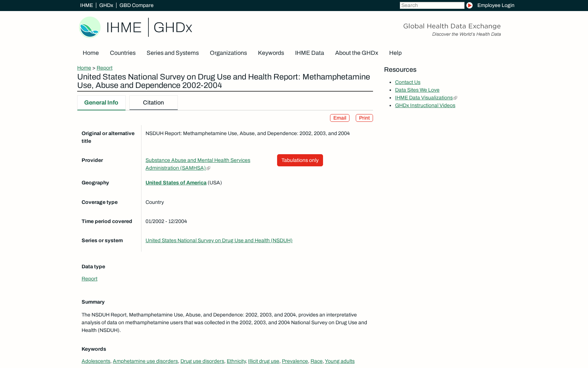The width and height of the screenshot is (588, 368).
Task: Open NSDUH series link
Action: tap(219, 241)
